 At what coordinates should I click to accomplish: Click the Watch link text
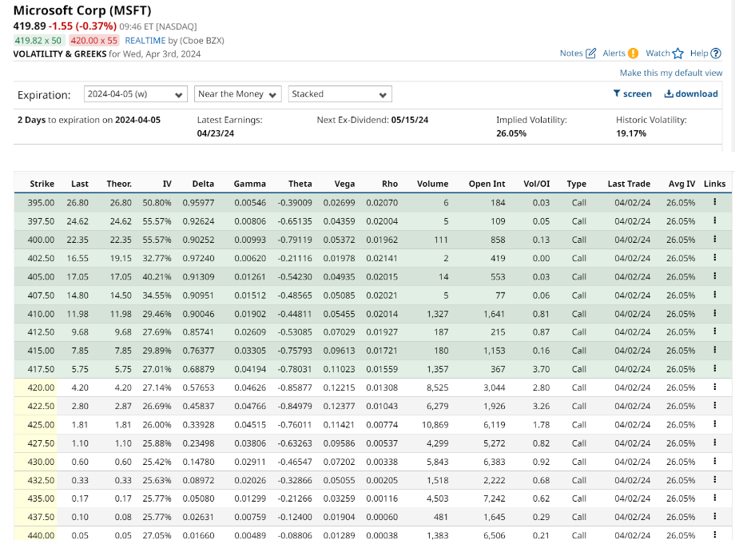(658, 54)
